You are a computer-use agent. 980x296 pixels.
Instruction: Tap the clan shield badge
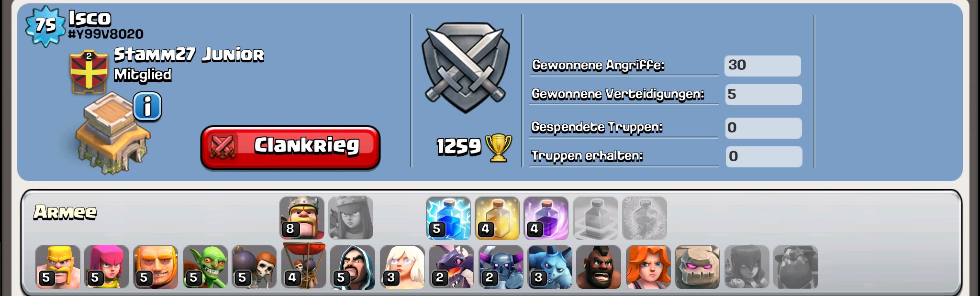coord(89,72)
